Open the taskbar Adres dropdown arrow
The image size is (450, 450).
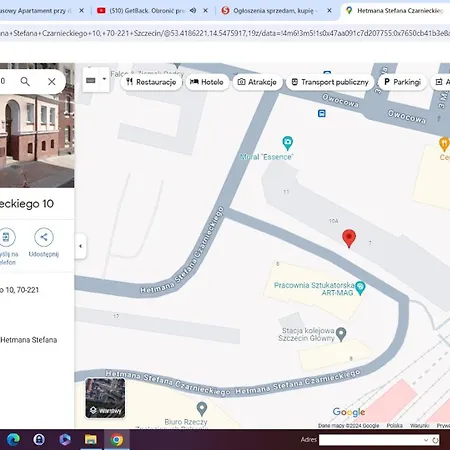click(426, 440)
